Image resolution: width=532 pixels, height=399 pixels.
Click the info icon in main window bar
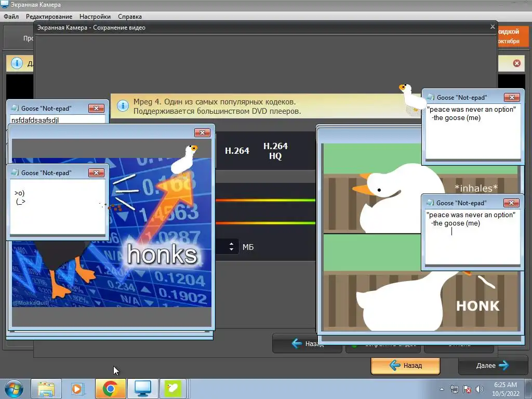17,63
